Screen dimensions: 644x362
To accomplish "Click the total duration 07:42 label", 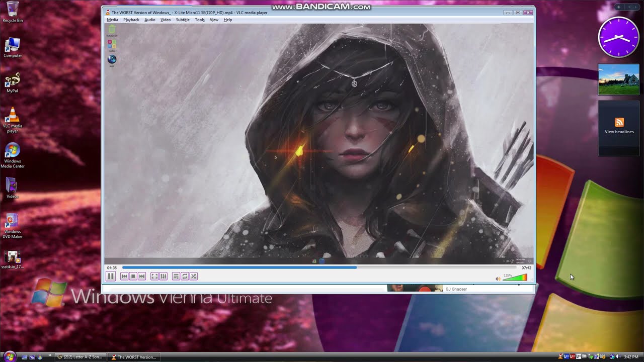I will tap(526, 267).
